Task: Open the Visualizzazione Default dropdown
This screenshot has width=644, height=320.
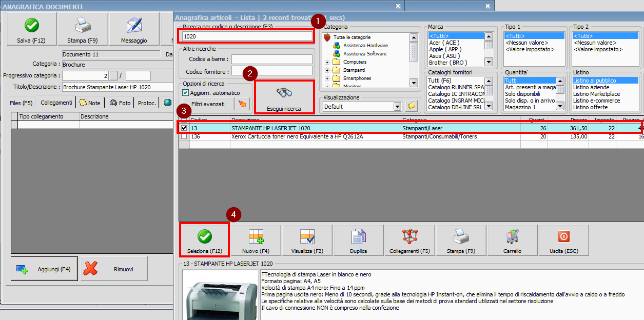Action: pos(397,107)
